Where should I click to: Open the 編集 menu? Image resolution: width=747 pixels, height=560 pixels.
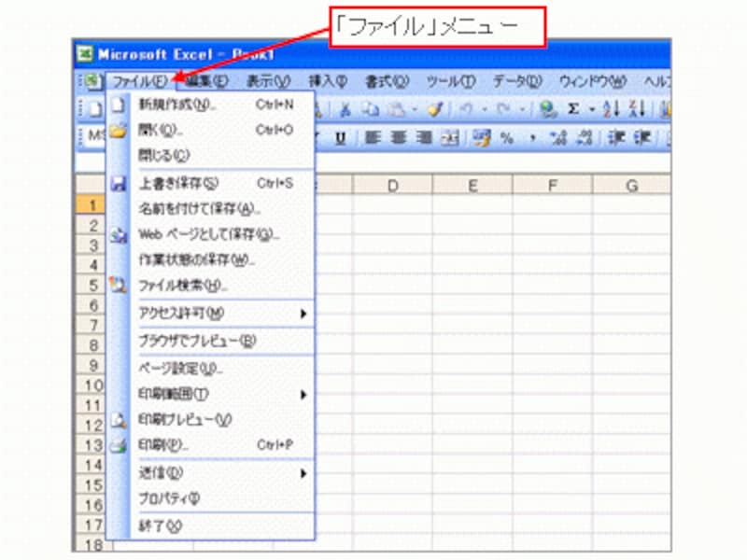click(x=206, y=81)
